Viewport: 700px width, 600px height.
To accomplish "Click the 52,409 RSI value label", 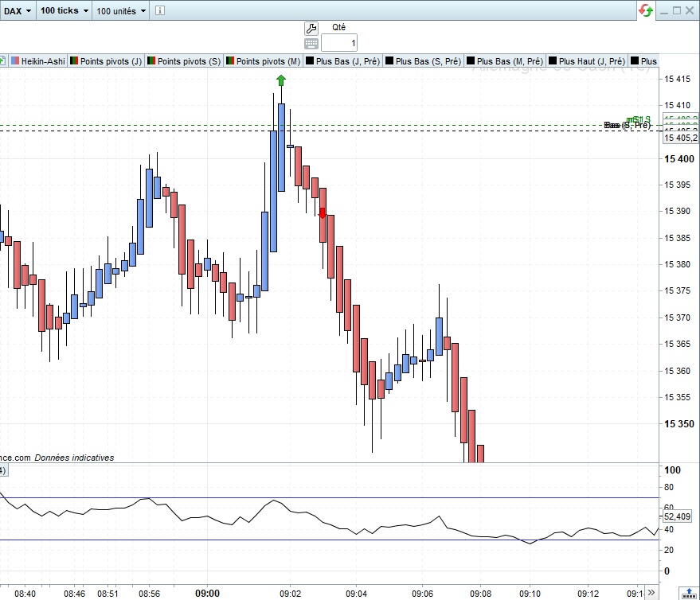I will [677, 516].
